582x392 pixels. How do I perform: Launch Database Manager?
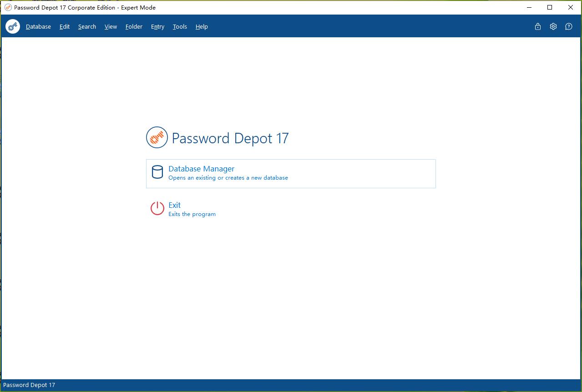(291, 173)
